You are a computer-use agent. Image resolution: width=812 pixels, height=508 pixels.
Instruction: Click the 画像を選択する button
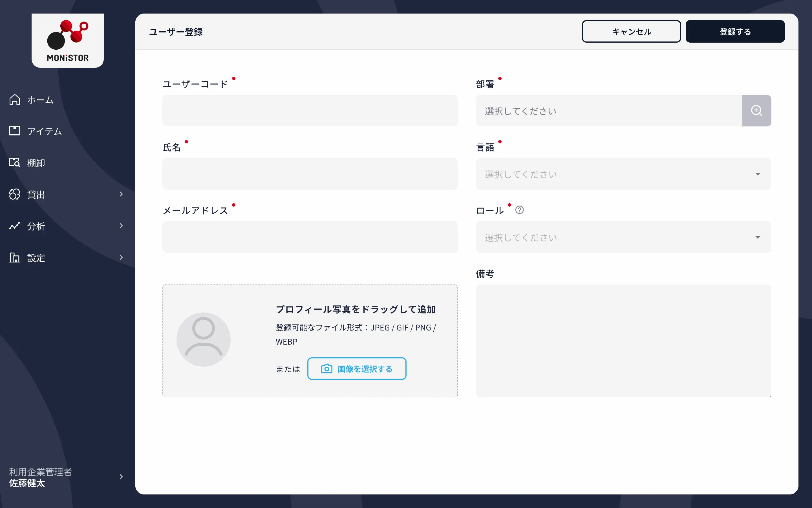tap(357, 369)
